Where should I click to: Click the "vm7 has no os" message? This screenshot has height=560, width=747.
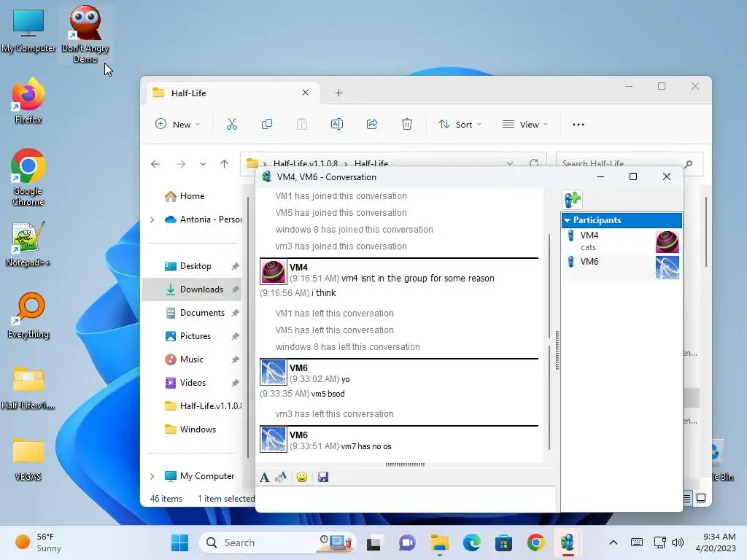(366, 447)
